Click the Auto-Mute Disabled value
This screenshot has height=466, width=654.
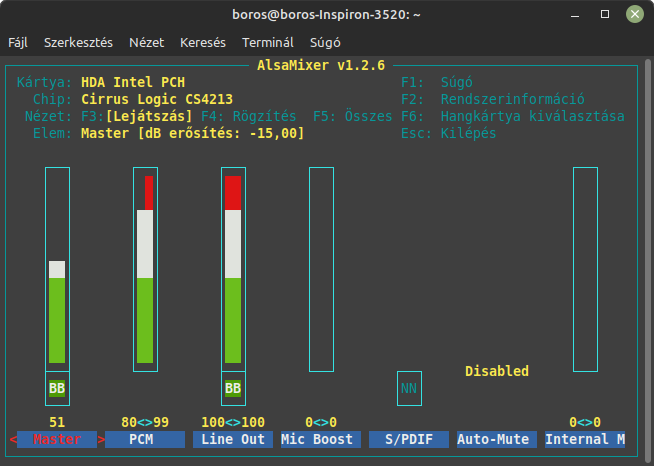point(497,371)
